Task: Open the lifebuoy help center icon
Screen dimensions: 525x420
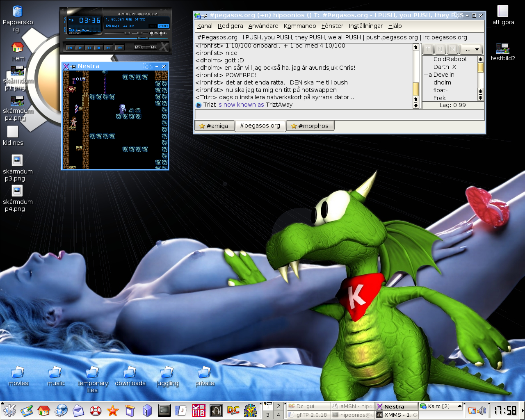Action: (x=96, y=410)
